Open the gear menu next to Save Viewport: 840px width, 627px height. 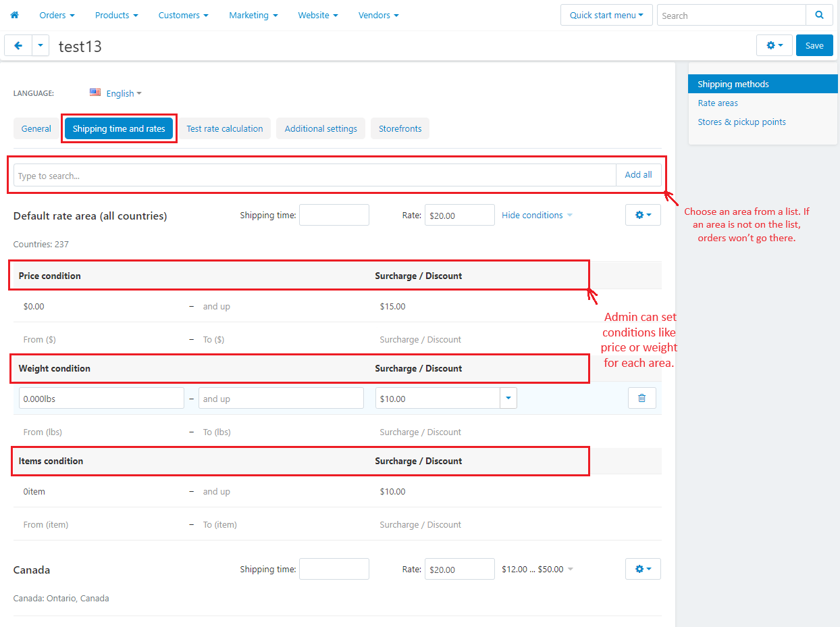(x=775, y=45)
